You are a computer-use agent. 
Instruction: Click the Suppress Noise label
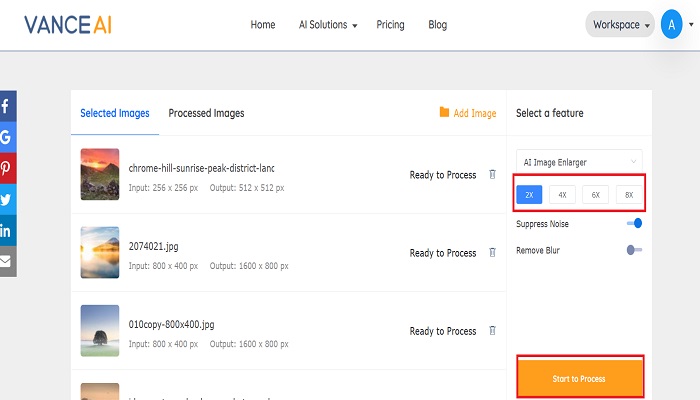coord(542,224)
